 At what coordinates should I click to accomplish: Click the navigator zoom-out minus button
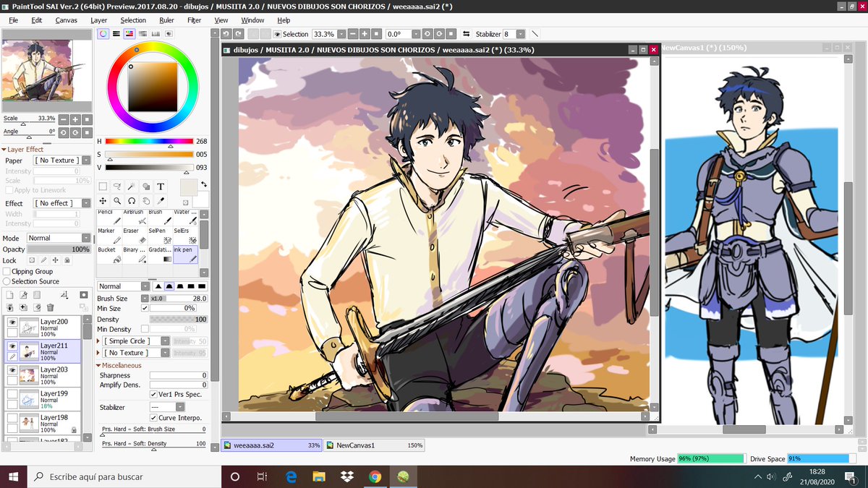pyautogui.click(x=64, y=119)
